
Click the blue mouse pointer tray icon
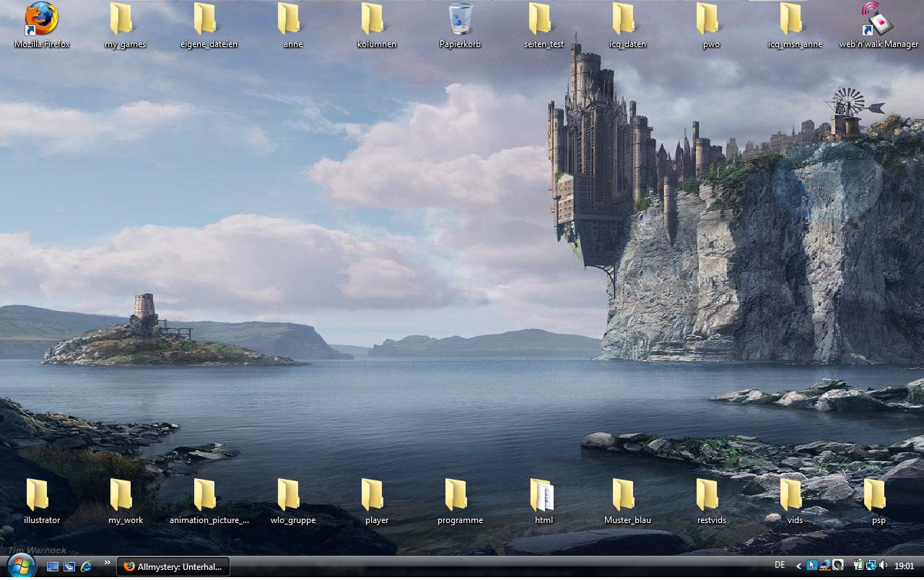click(x=812, y=566)
